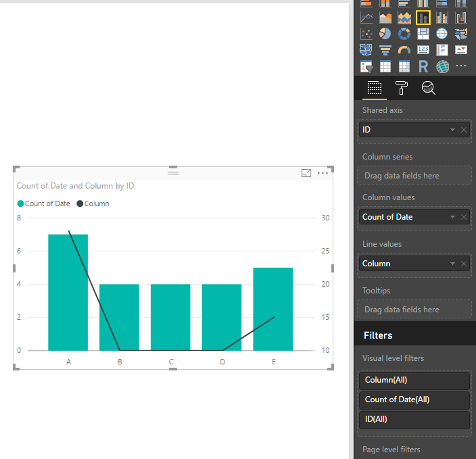Select the Column legend label in chart
Screen dimensions: 476x459
coord(97,203)
